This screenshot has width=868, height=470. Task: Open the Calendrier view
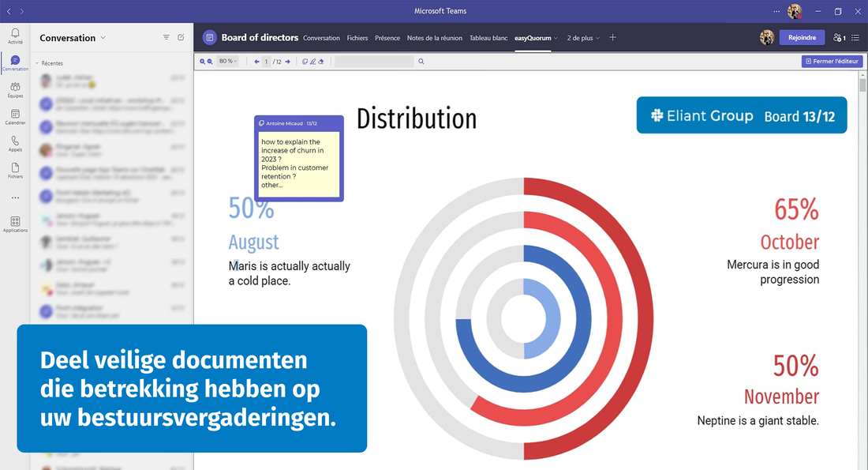[15, 117]
